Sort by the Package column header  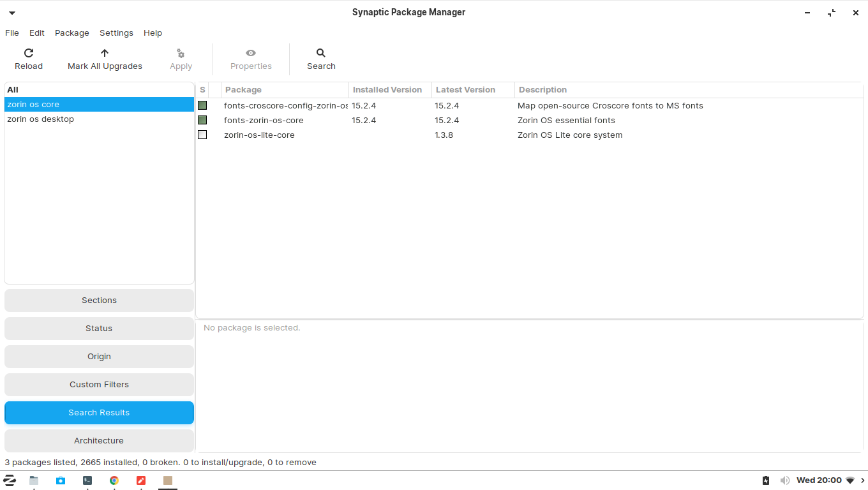coord(285,90)
